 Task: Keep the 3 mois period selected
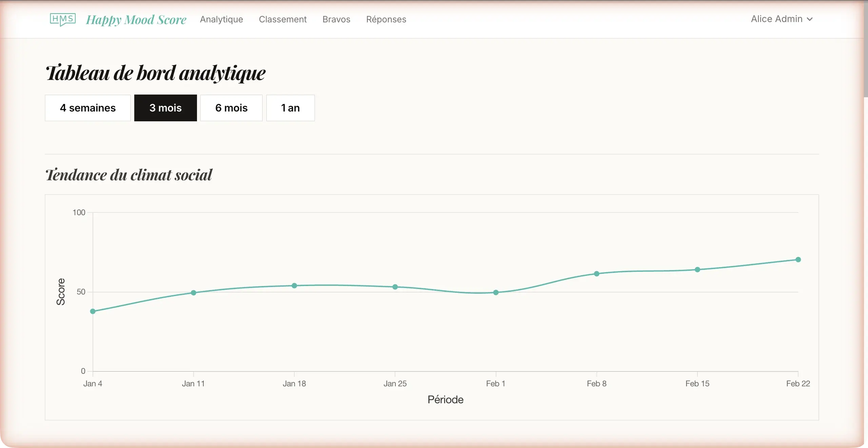pyautogui.click(x=165, y=108)
